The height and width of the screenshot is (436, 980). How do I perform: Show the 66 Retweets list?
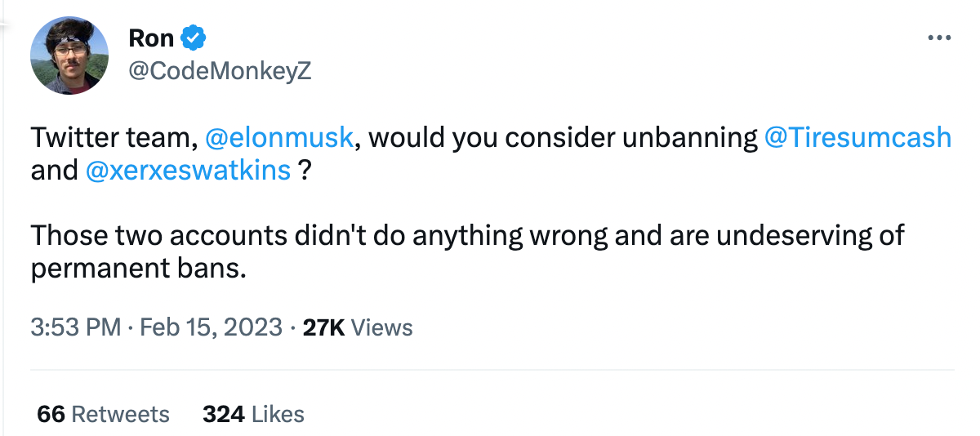click(x=104, y=414)
